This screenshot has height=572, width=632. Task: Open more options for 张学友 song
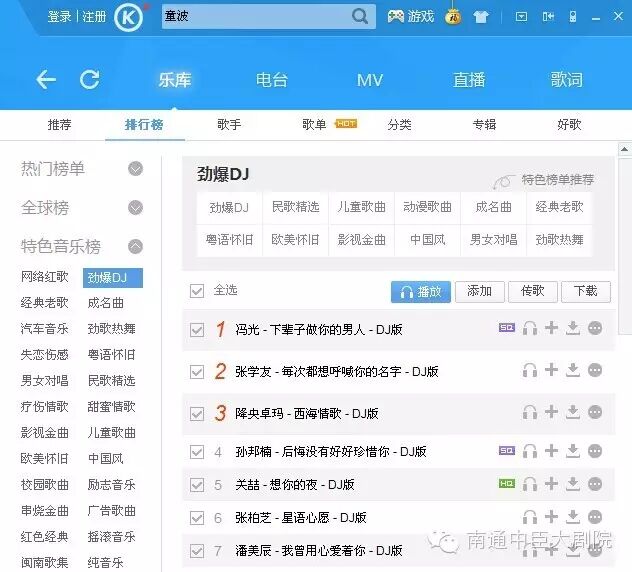595,370
